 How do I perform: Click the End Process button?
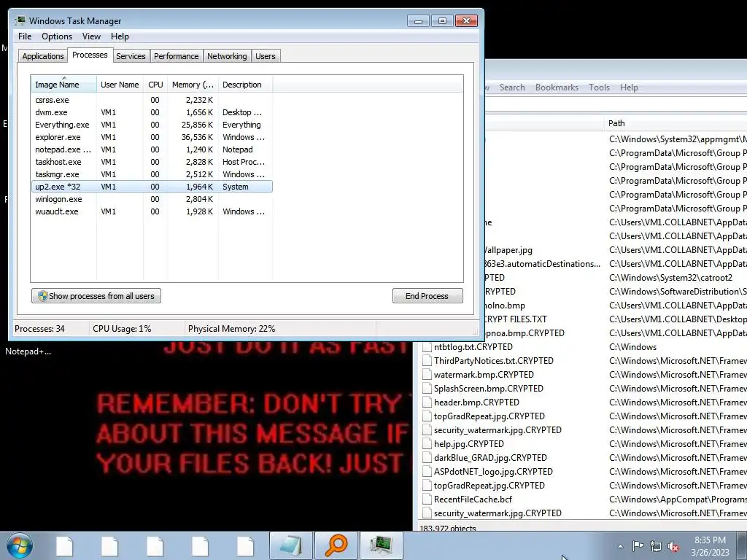point(427,296)
